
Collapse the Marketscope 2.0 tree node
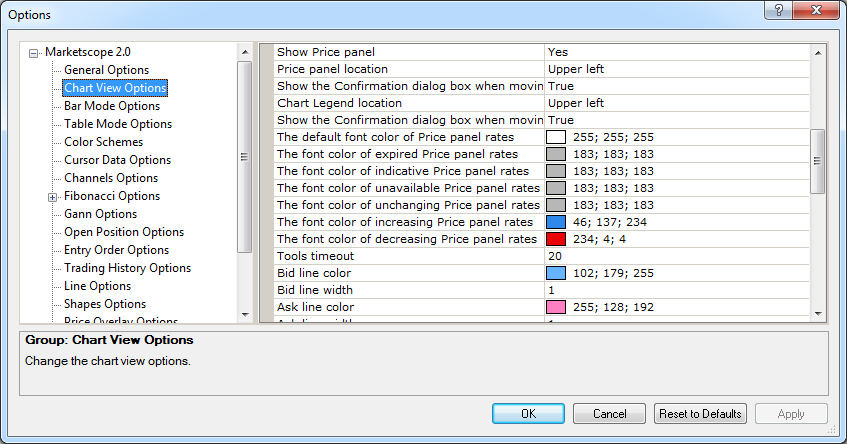(33, 53)
